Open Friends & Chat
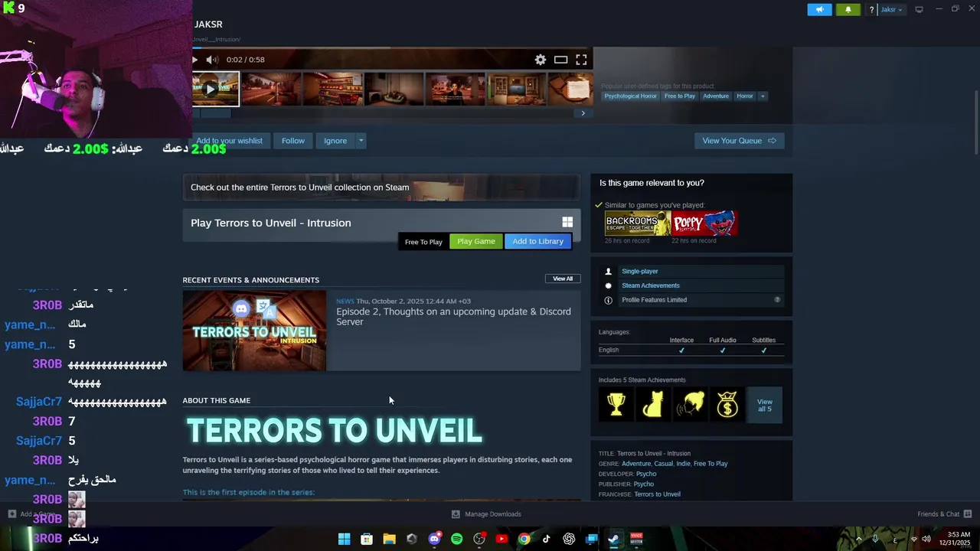Viewport: 980px width, 551px height. tap(944, 514)
